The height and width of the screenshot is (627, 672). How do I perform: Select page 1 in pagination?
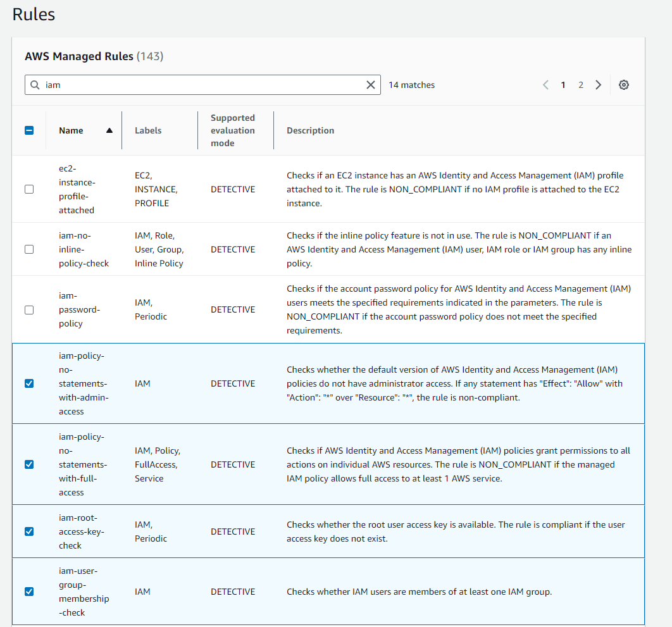(563, 85)
